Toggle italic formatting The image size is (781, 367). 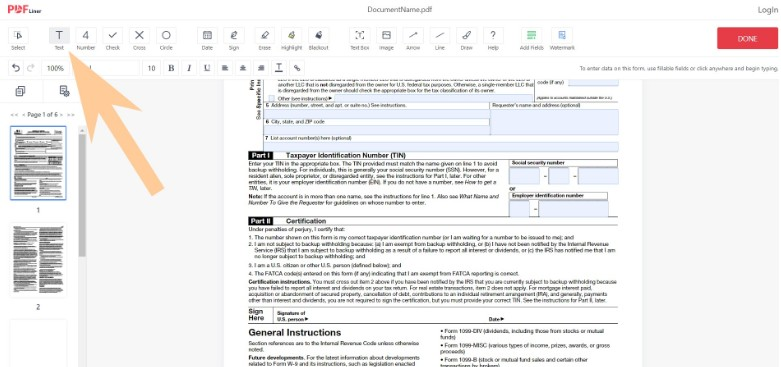point(189,68)
